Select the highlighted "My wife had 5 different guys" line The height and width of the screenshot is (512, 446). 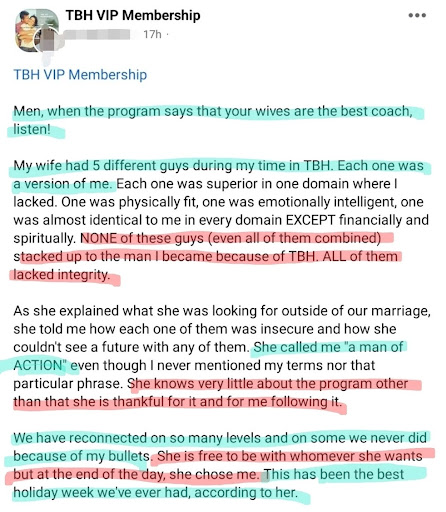click(218, 166)
